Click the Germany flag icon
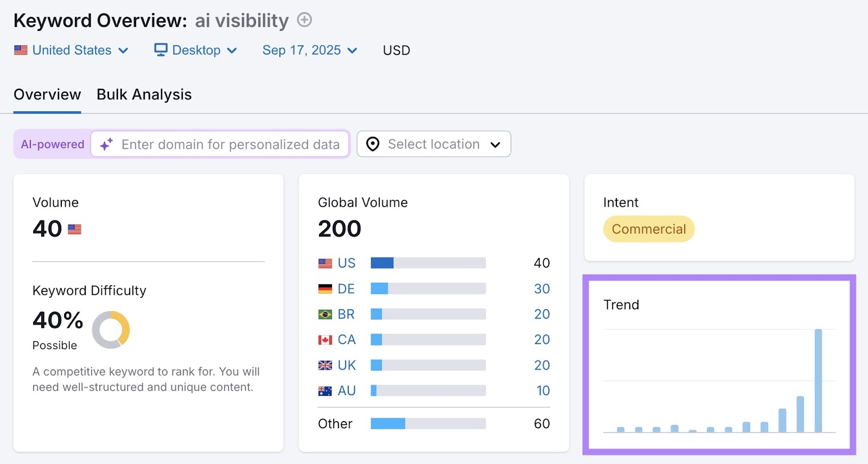The width and height of the screenshot is (868, 464). [325, 289]
